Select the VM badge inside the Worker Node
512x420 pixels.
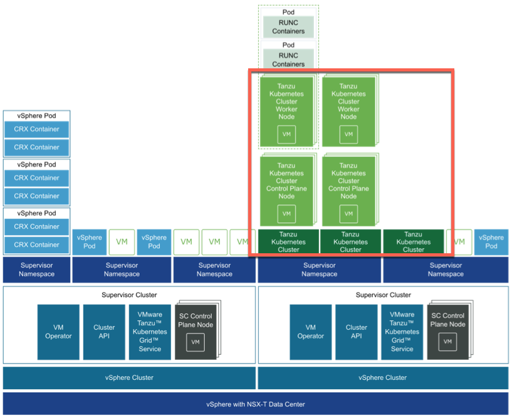pos(286,133)
